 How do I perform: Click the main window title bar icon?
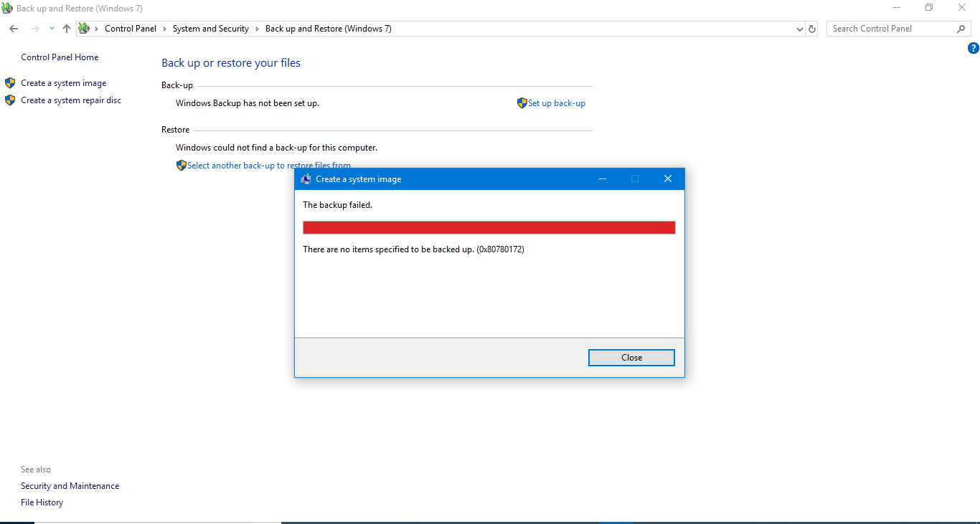8,8
